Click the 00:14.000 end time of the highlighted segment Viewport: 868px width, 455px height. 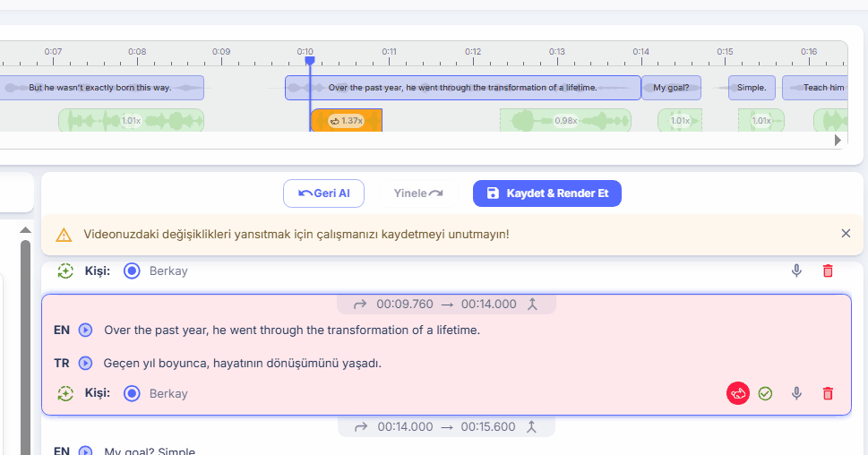click(489, 304)
